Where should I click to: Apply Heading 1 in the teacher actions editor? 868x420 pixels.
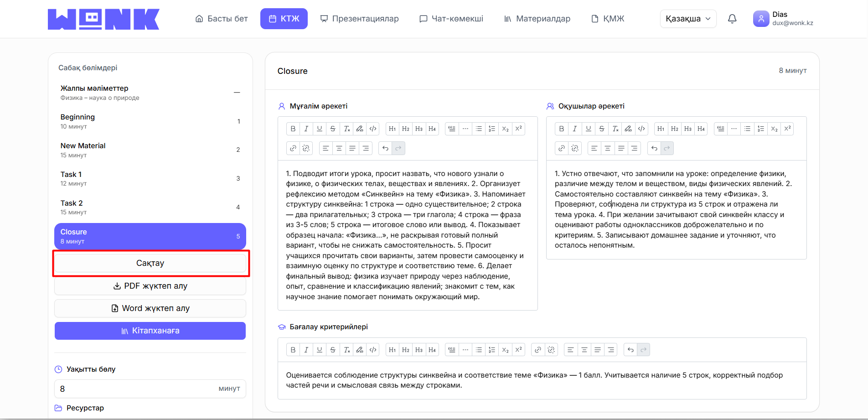click(x=392, y=129)
